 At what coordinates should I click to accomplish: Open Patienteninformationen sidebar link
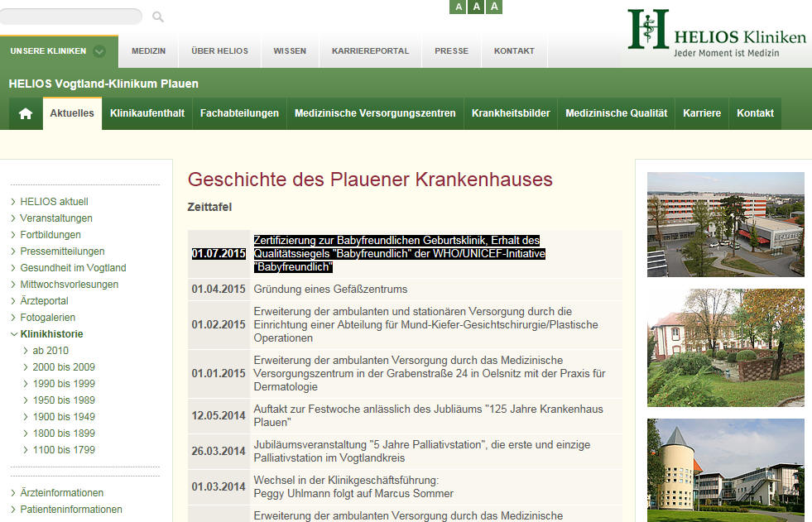[x=71, y=510]
